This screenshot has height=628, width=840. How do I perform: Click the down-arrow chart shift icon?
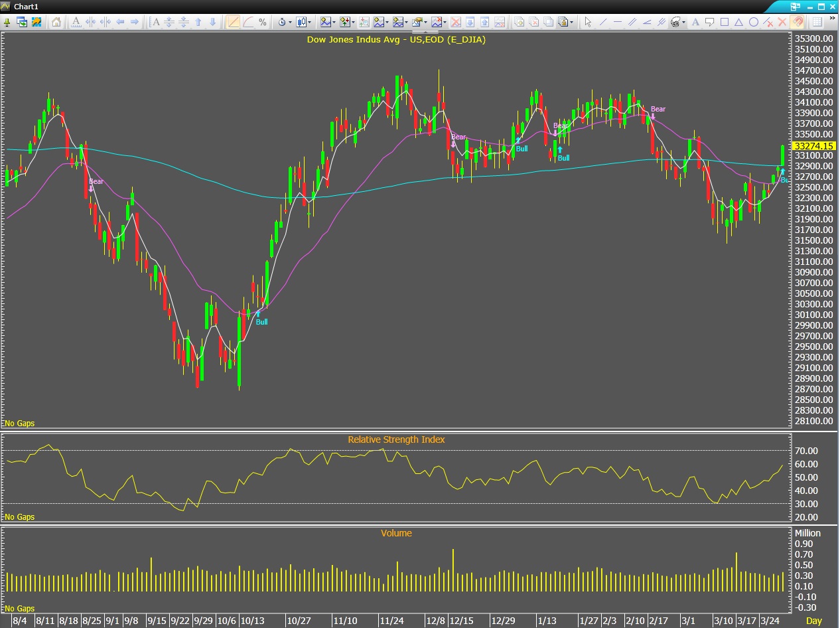[212, 22]
